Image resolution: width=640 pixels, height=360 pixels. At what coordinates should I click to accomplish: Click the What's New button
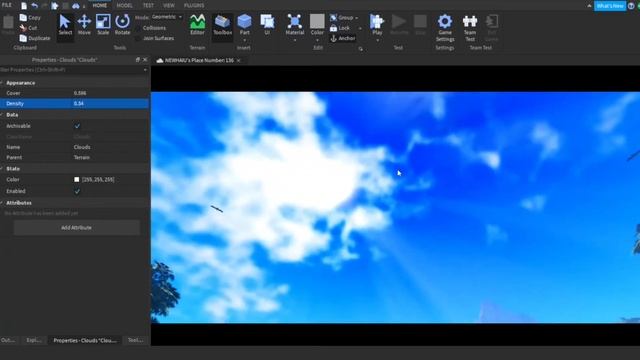[610, 6]
